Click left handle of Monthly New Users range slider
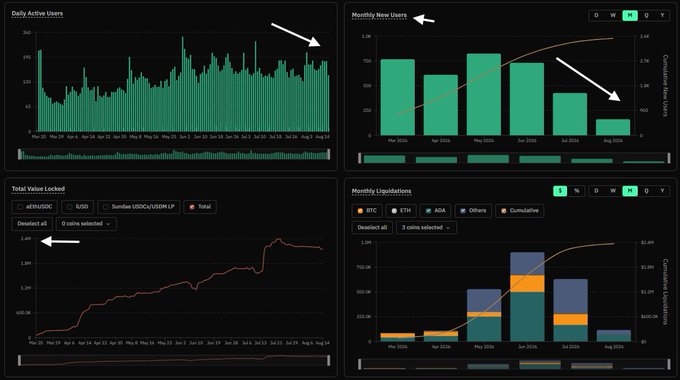 tap(360, 158)
